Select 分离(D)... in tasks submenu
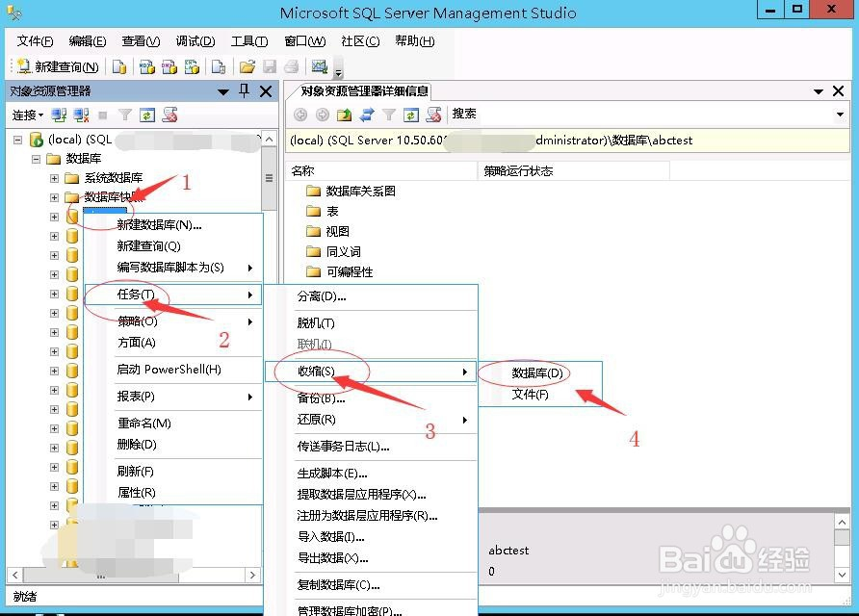 click(x=371, y=296)
